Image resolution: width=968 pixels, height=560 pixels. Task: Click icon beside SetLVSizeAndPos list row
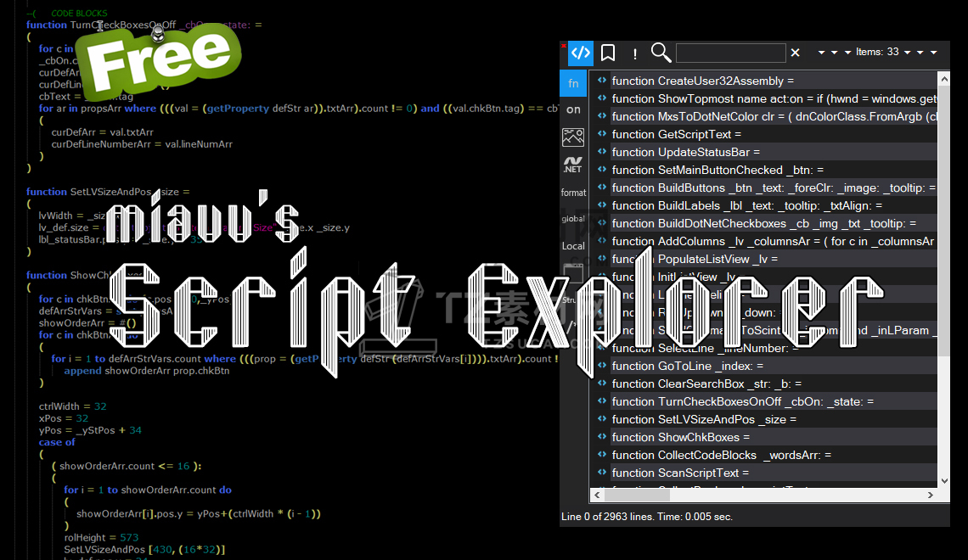click(x=602, y=419)
